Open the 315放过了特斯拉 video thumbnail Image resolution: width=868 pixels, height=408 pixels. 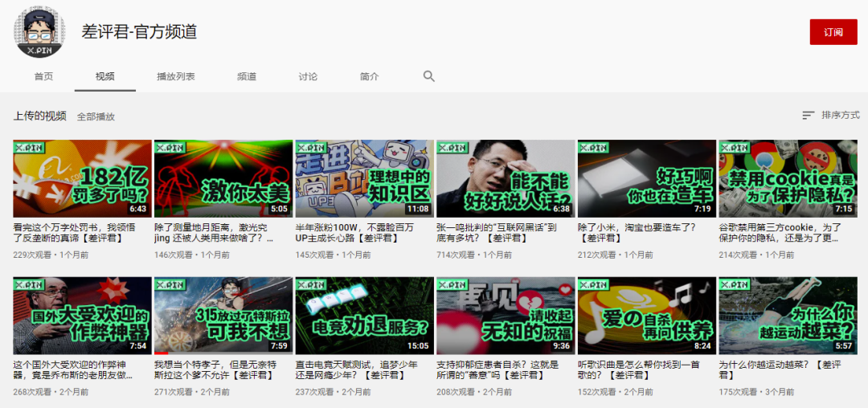(223, 316)
